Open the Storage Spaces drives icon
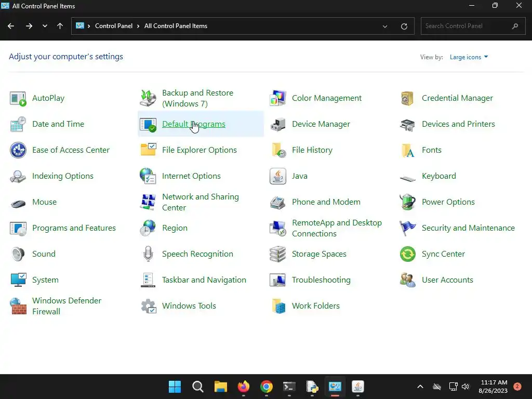532x399 pixels. [278, 254]
